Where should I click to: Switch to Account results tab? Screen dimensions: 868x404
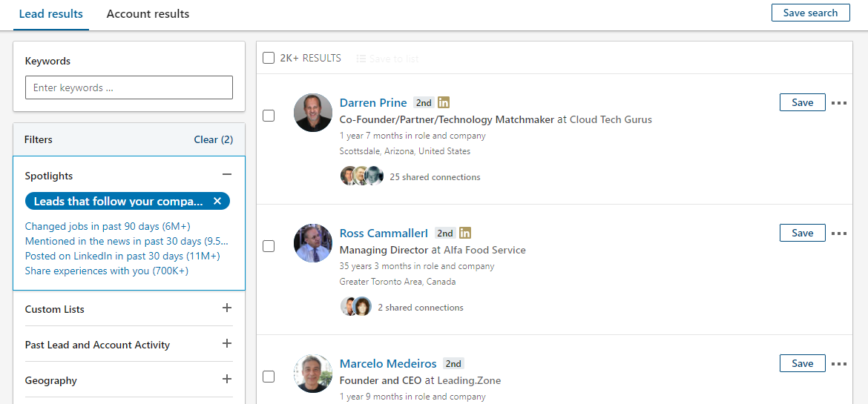click(148, 14)
